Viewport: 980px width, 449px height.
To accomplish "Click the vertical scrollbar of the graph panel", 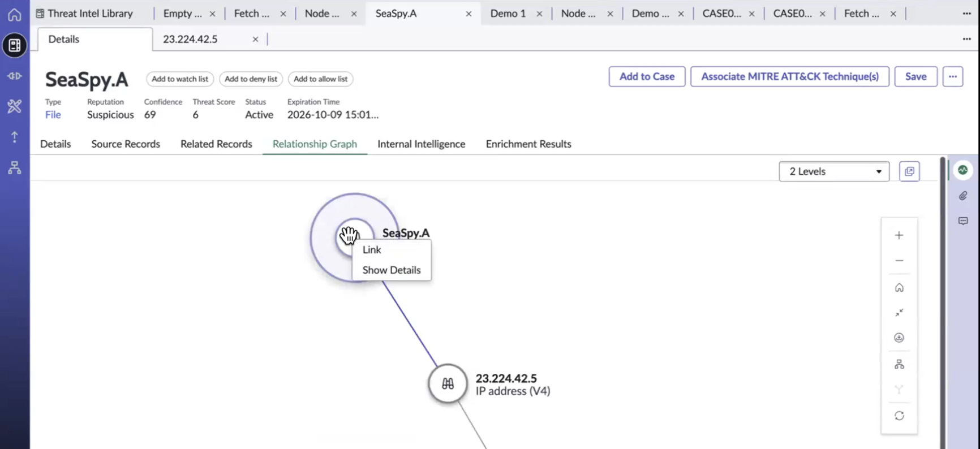I will [x=942, y=303].
